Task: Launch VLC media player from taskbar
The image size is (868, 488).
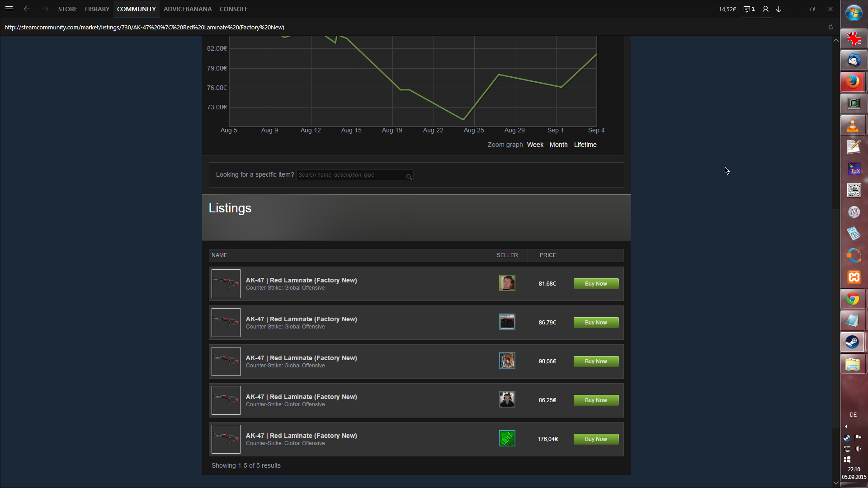Action: point(853,125)
